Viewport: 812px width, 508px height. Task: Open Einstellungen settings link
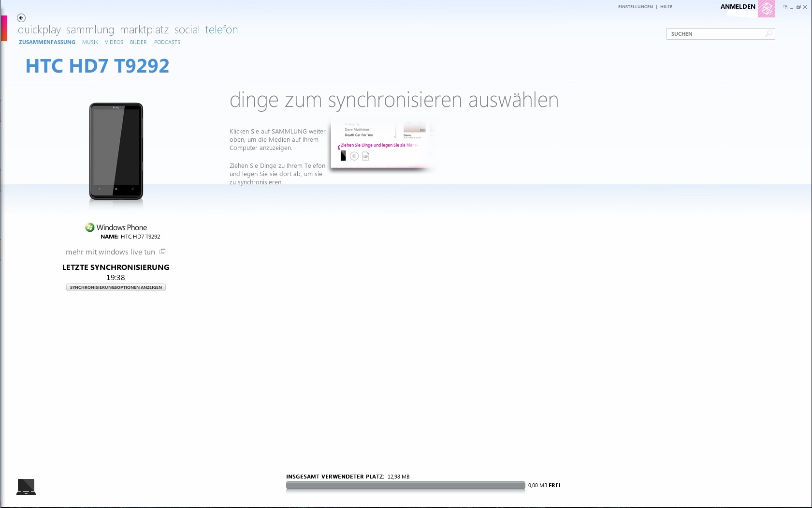635,7
